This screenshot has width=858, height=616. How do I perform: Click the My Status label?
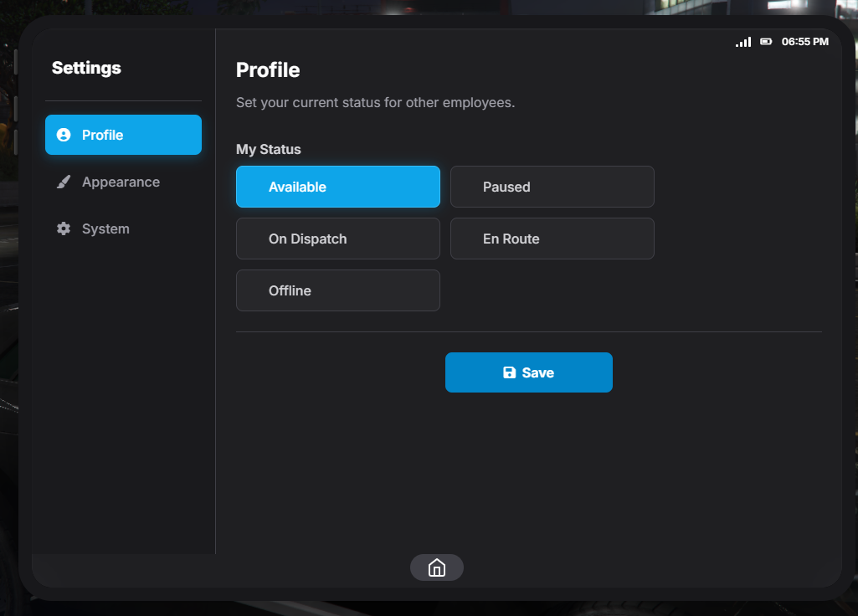[x=268, y=149]
